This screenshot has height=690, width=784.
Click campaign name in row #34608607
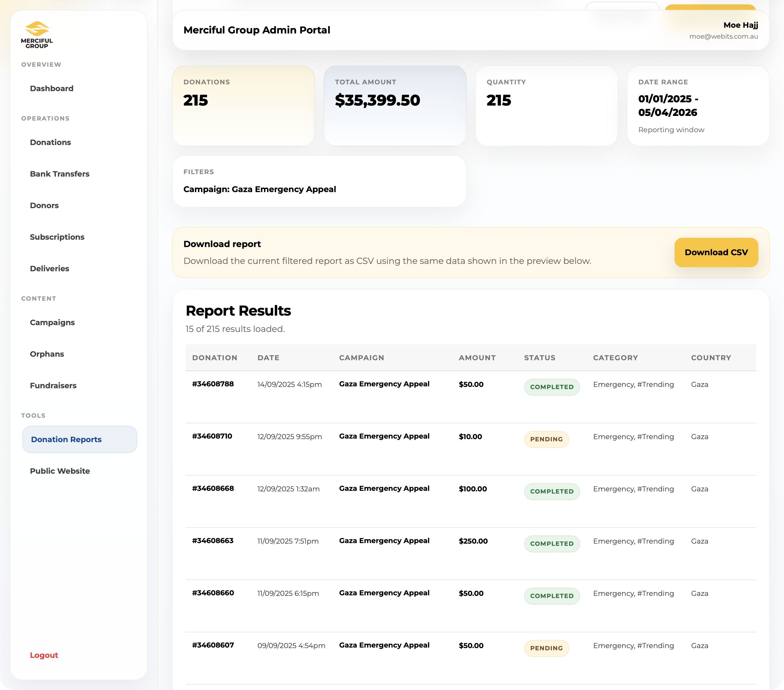pos(384,645)
